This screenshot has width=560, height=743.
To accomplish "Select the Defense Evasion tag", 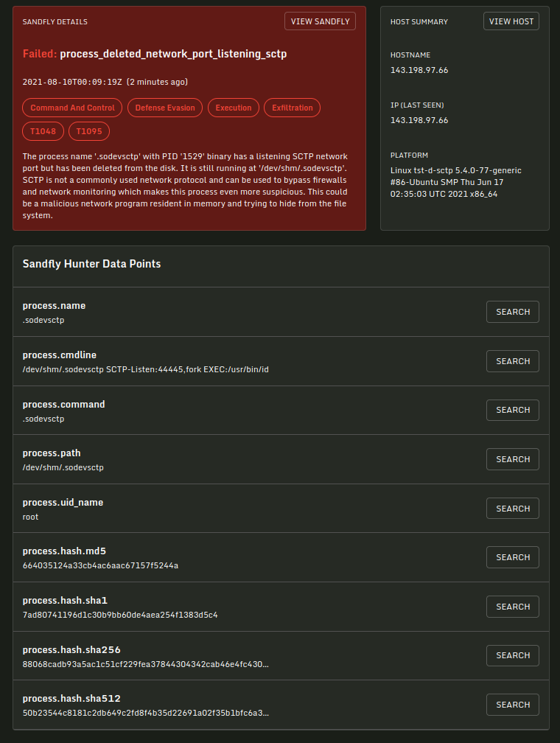I will click(x=165, y=108).
